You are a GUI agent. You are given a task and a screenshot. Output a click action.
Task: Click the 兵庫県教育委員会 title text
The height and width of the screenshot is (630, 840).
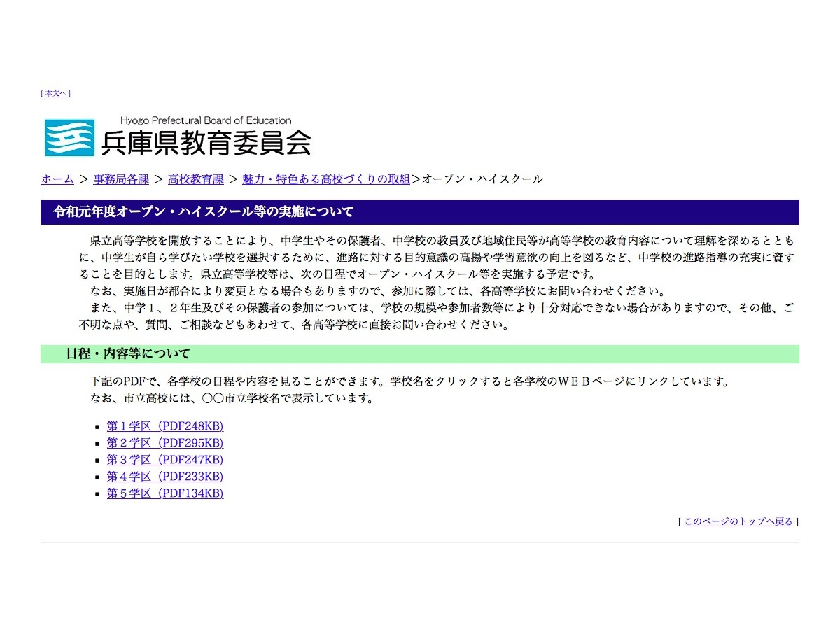207,143
